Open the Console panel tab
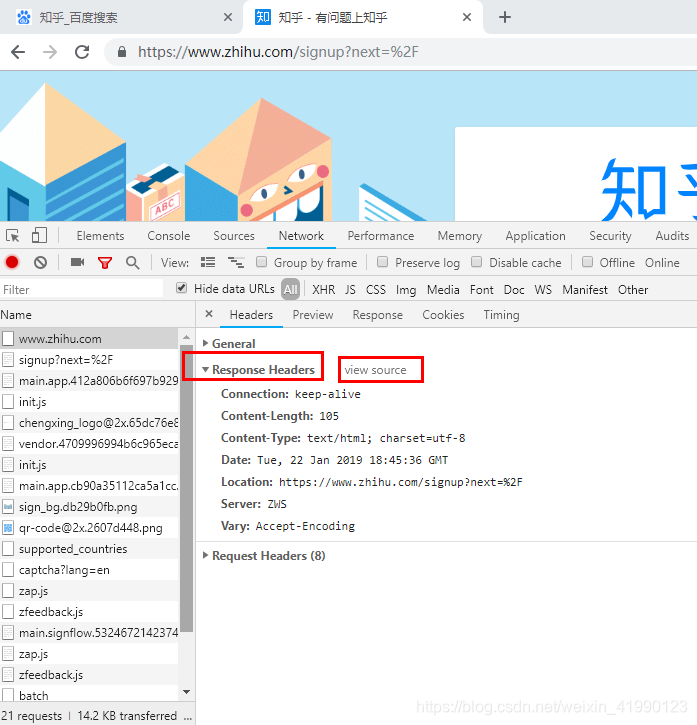The width and height of the screenshot is (697, 725). [169, 236]
